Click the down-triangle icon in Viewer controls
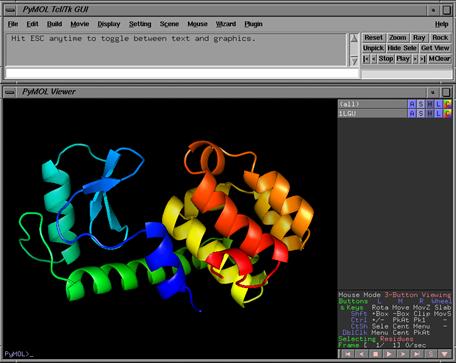 point(445,354)
